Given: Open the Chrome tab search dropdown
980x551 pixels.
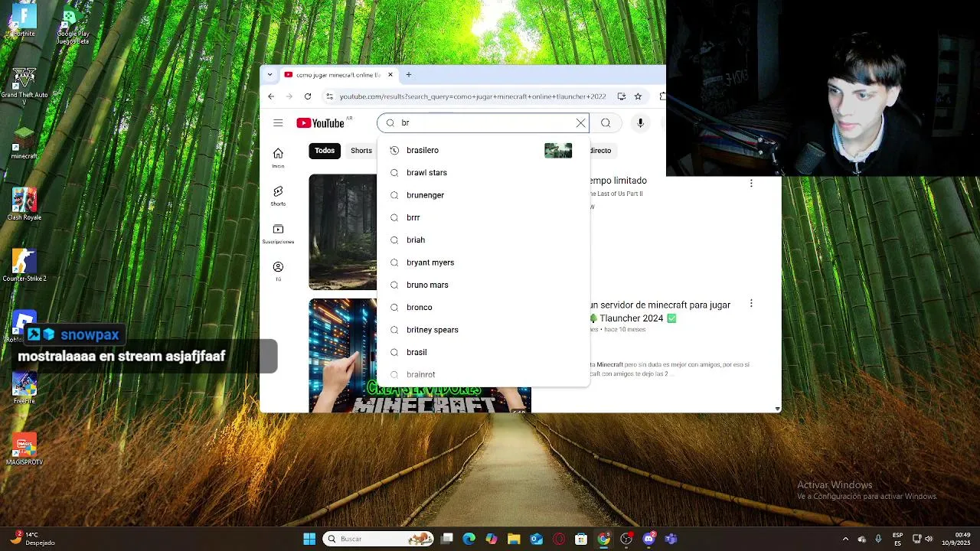Looking at the screenshot, I should (269, 75).
